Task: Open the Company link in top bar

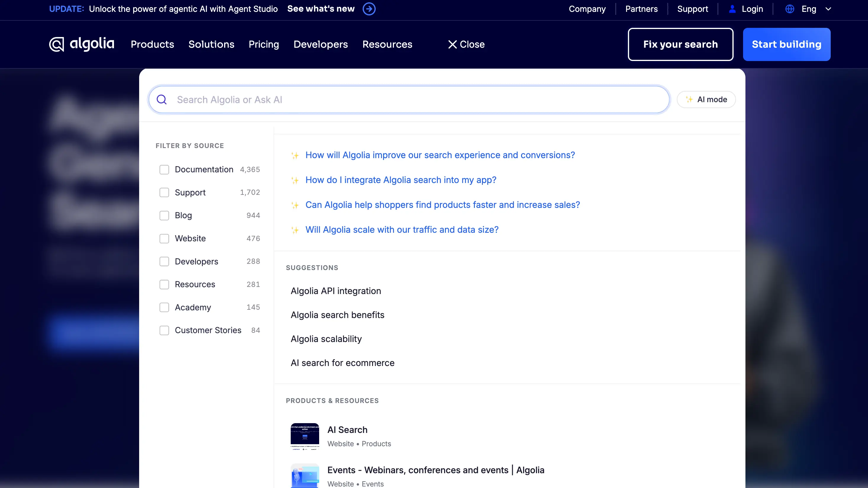Action: [x=587, y=9]
